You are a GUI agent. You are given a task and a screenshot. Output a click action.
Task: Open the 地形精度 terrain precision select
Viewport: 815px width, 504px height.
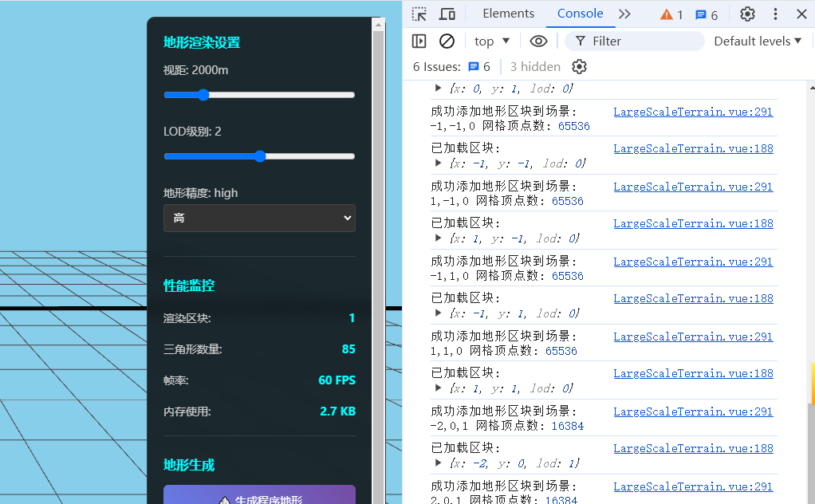tap(259, 218)
